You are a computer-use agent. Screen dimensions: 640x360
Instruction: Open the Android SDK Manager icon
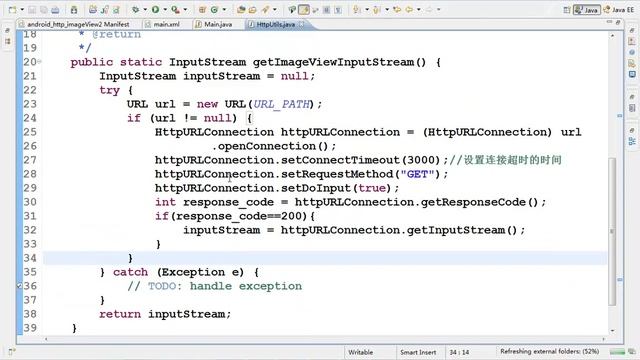[74, 9]
